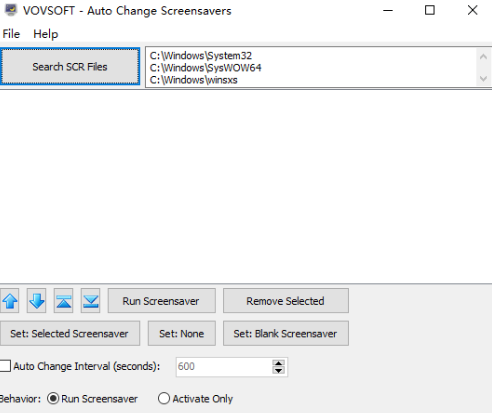Move selected item to top of list
The image size is (492, 413).
64,301
